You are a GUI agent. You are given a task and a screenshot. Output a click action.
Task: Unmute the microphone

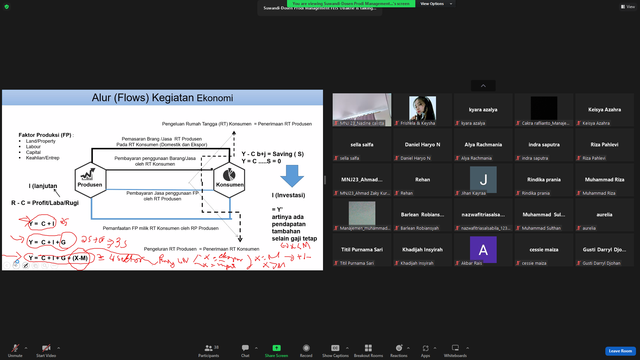click(x=15, y=350)
